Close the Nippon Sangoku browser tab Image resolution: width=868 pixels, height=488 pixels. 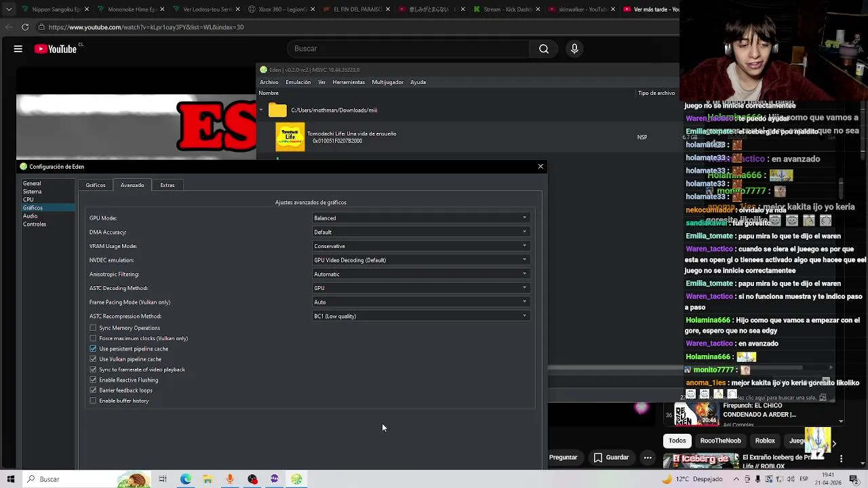[x=87, y=9]
